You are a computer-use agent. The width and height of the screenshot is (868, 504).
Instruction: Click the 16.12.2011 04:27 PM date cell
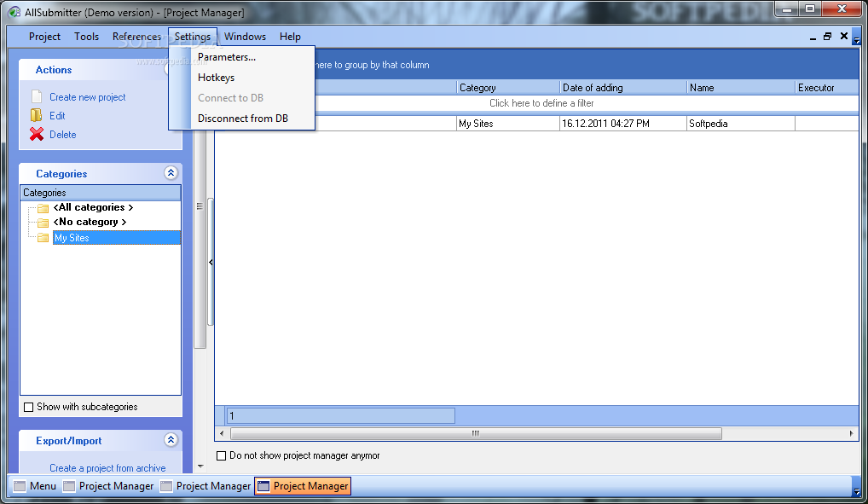tap(623, 124)
